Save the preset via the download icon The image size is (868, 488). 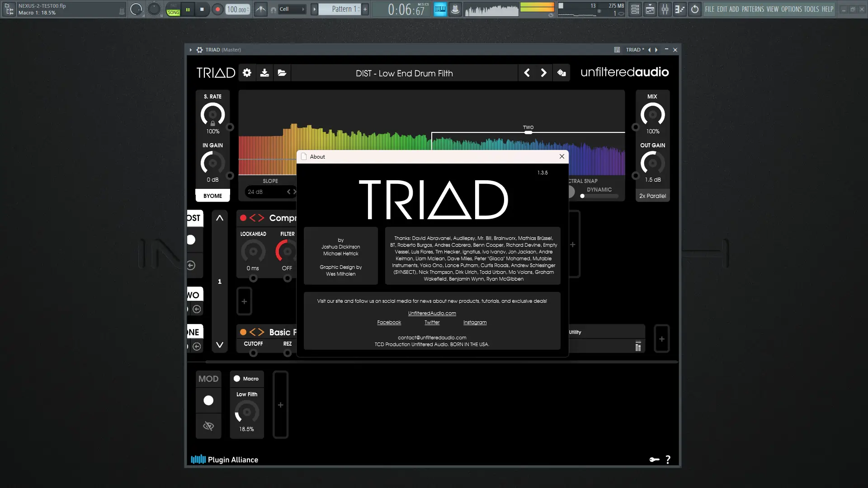click(264, 73)
